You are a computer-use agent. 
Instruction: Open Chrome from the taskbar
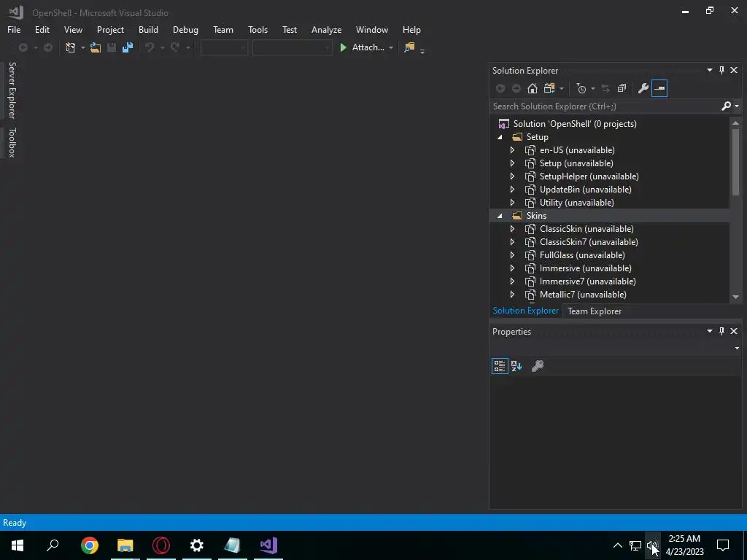pos(90,545)
